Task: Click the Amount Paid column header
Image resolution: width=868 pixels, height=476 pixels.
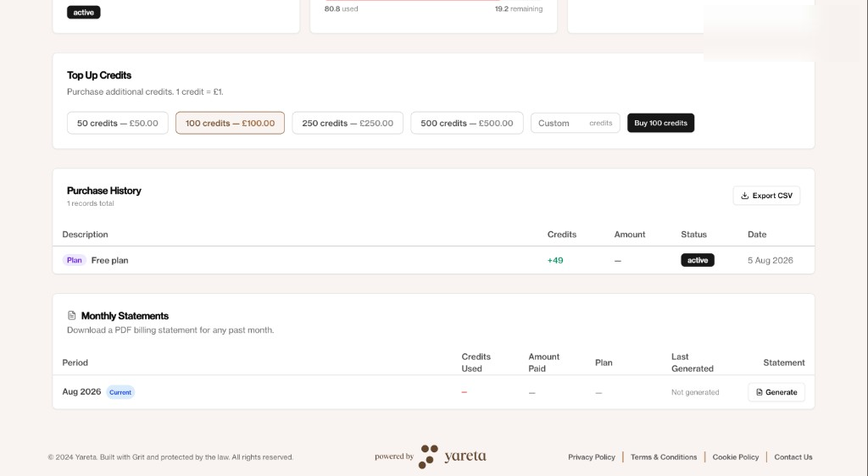Action: coord(543,363)
